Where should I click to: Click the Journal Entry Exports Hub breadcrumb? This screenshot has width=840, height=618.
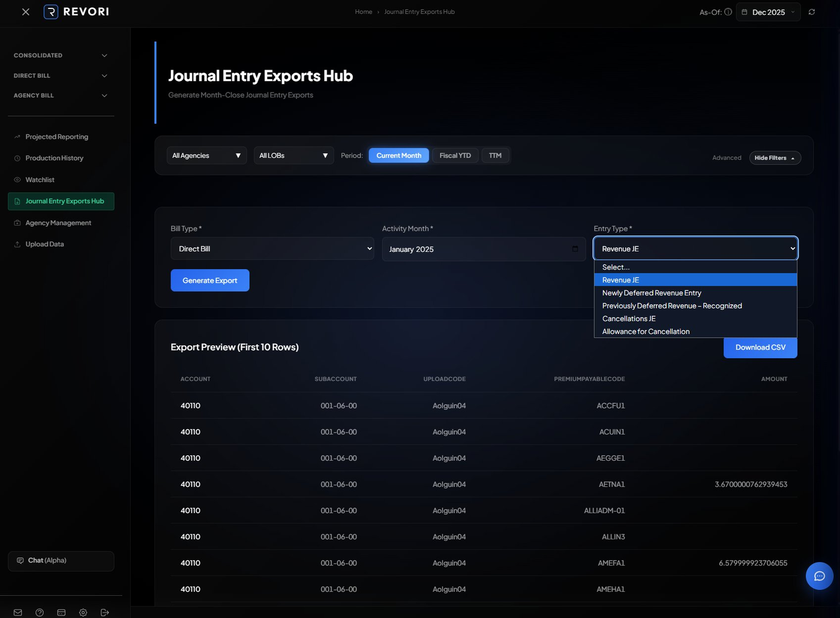coord(419,12)
